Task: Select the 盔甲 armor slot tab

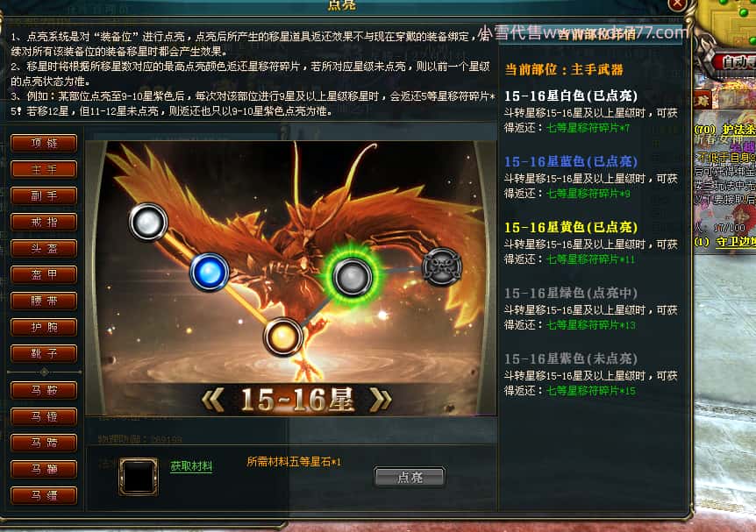Action: point(44,274)
